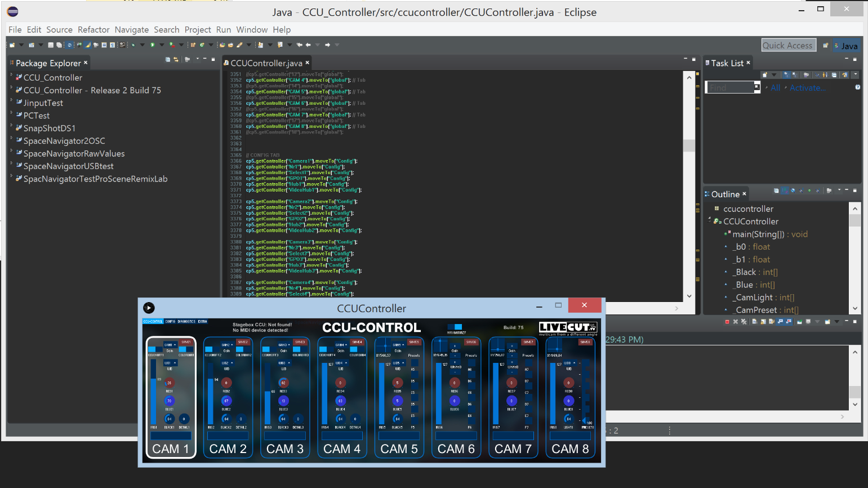
Task: Switch to the CONFIG tab in CCUController
Action: tap(170, 322)
